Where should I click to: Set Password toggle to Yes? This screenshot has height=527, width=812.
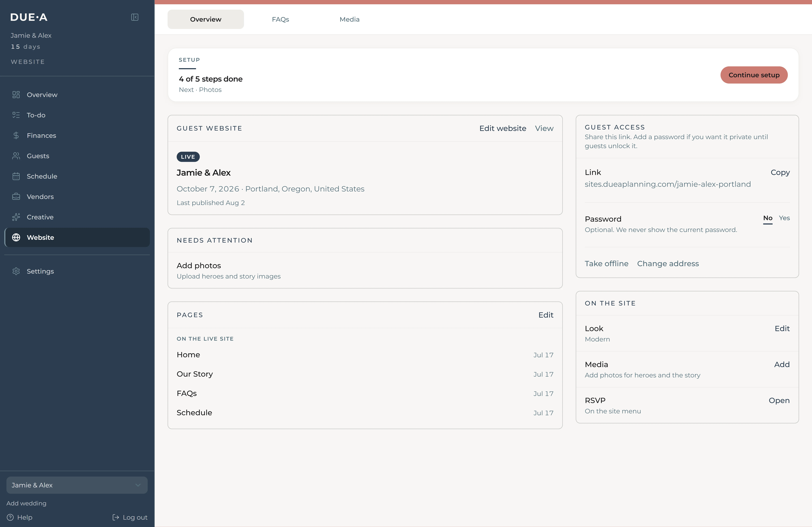click(x=784, y=218)
